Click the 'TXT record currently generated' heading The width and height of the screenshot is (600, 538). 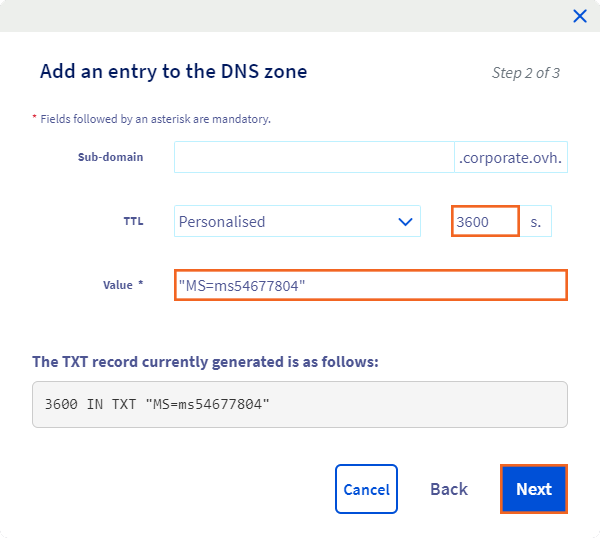[x=205, y=361]
